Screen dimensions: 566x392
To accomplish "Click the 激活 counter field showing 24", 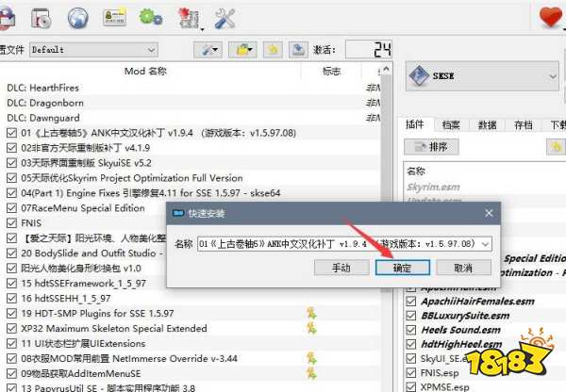I will [x=369, y=50].
